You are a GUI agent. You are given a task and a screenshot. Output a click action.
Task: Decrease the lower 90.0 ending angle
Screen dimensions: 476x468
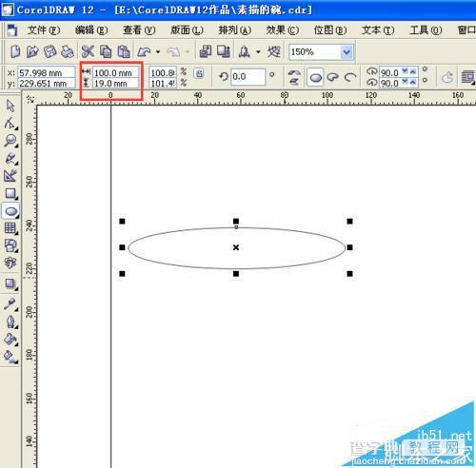pos(406,82)
